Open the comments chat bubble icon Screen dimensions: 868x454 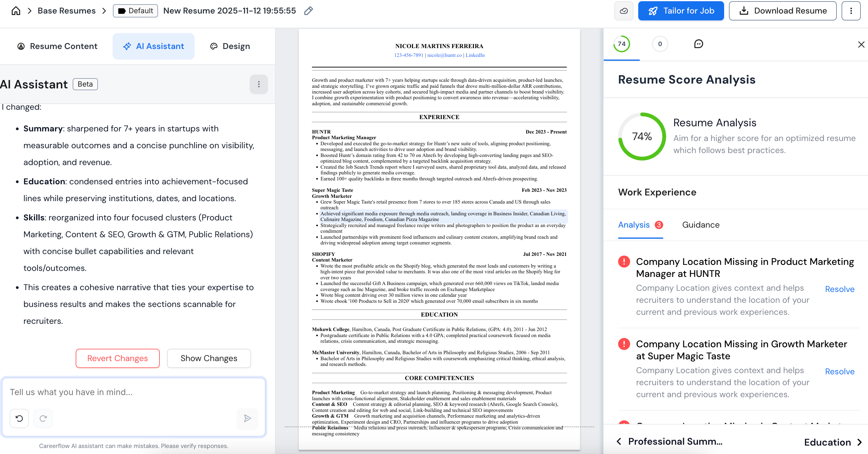click(x=699, y=44)
